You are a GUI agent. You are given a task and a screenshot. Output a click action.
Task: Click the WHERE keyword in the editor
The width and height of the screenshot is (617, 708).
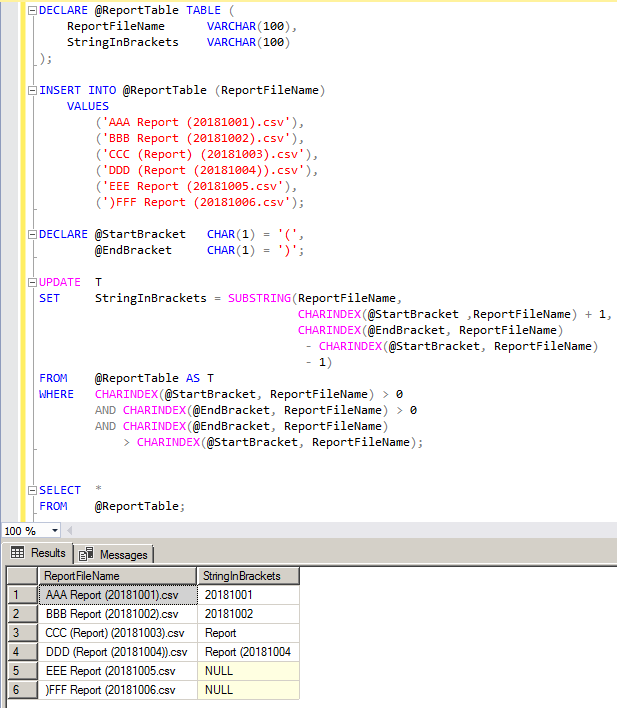pos(56,394)
